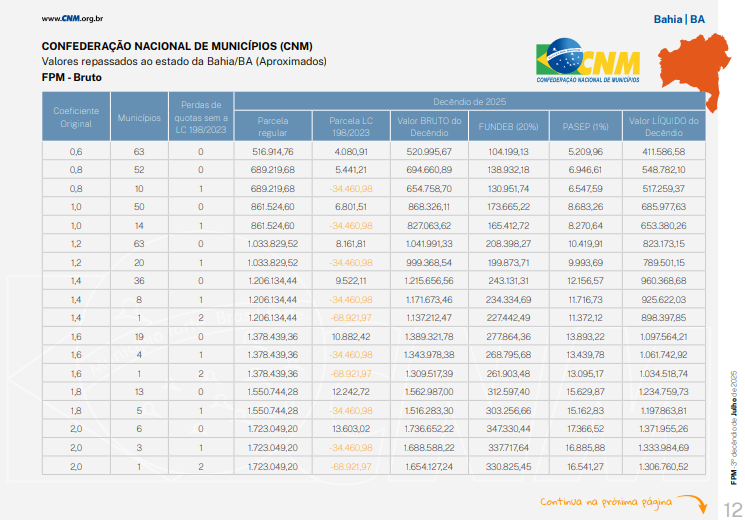The height and width of the screenshot is (520, 745).
Task: Click the CNM logo with Brazilian flag
Action: click(590, 61)
